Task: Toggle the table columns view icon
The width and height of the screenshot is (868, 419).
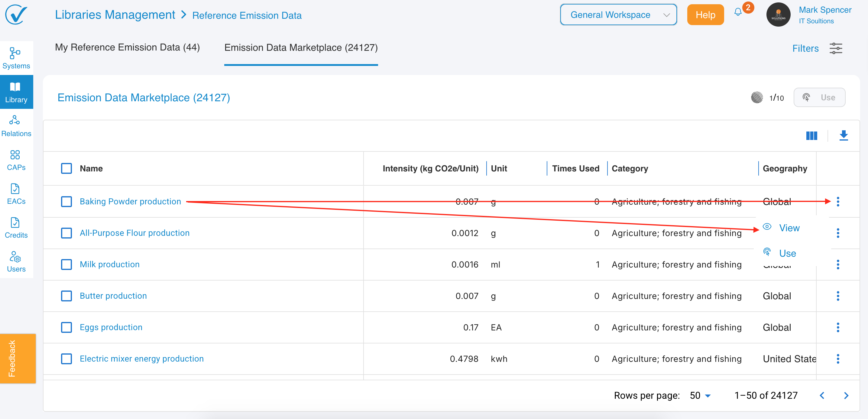Action: pyautogui.click(x=811, y=135)
